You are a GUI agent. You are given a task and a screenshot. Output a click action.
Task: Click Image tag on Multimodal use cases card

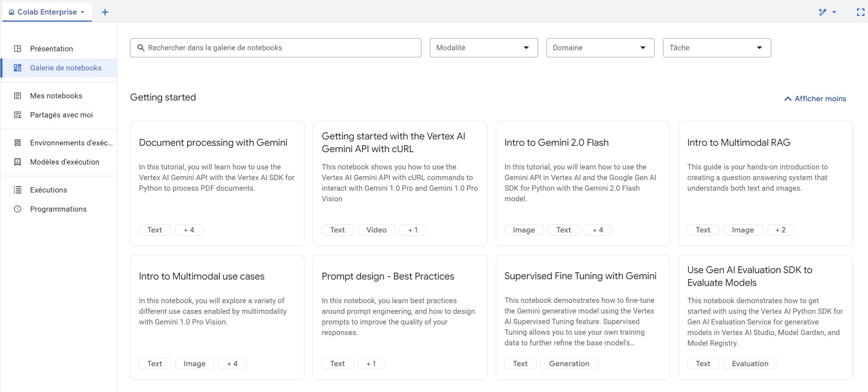click(195, 363)
